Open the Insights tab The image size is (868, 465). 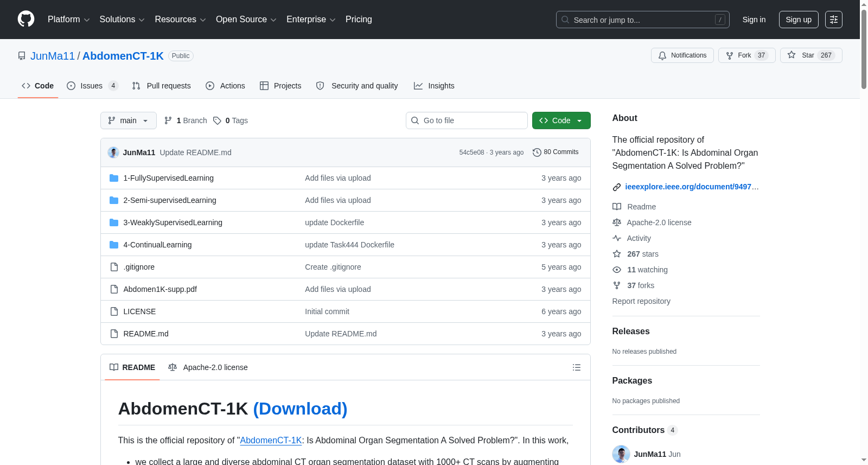tap(434, 86)
